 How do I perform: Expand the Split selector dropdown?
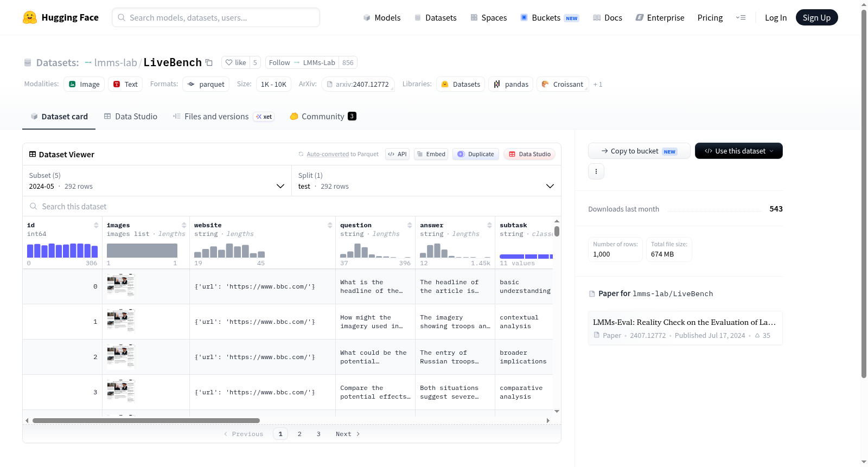click(426, 181)
